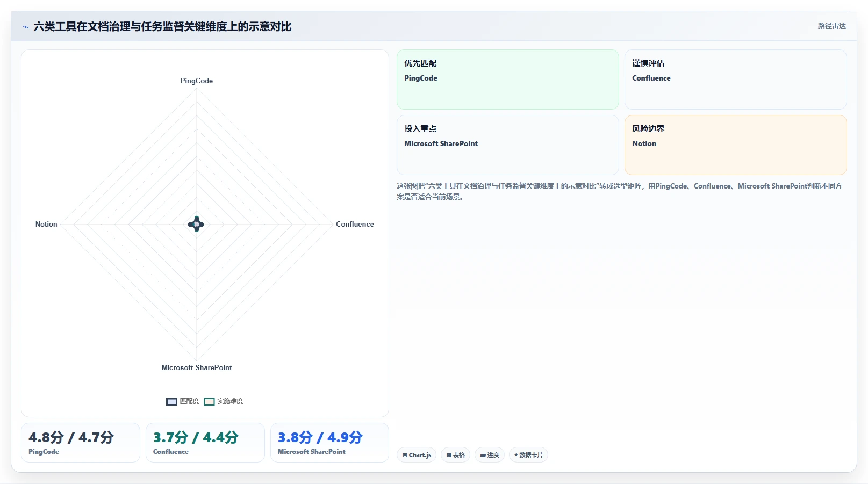Click the Confluence axis label on radar
The height and width of the screenshot is (484, 868).
click(x=355, y=224)
